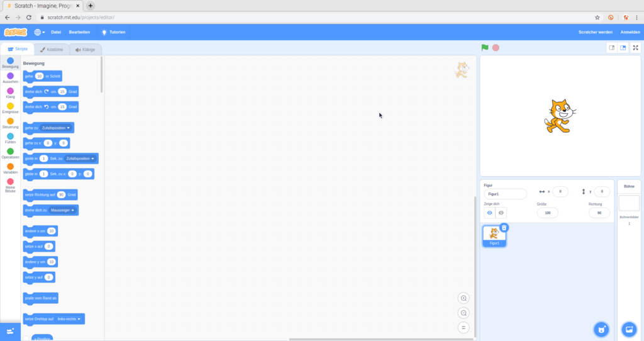644x341 pixels.
Task: Click the Scratch cat on the stage
Action: 559,116
